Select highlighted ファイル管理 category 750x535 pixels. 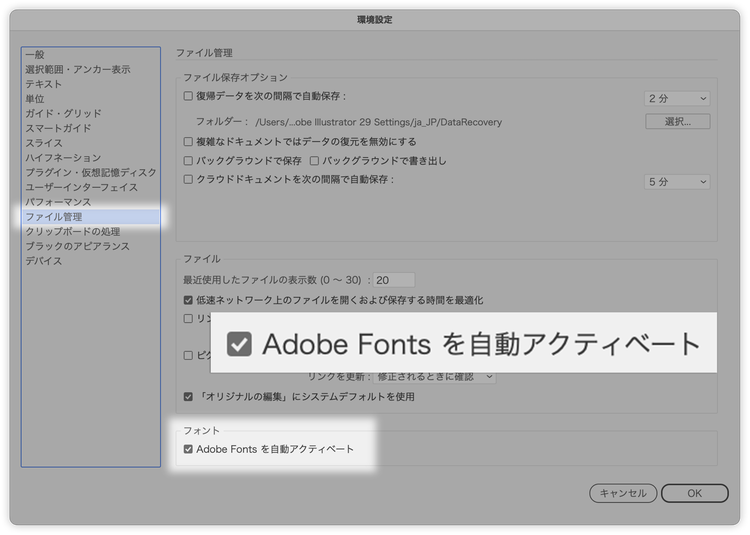[x=91, y=217]
